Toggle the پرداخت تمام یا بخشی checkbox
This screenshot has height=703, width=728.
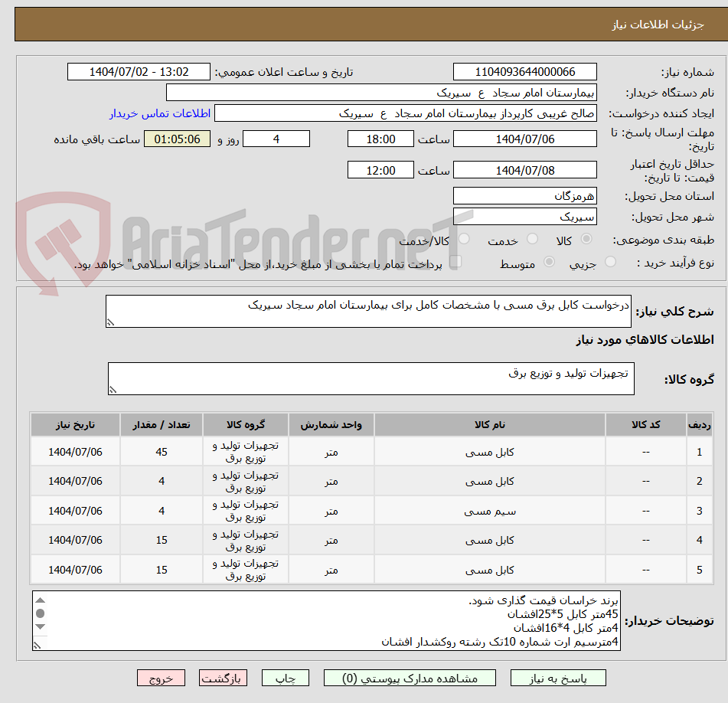coord(457,261)
